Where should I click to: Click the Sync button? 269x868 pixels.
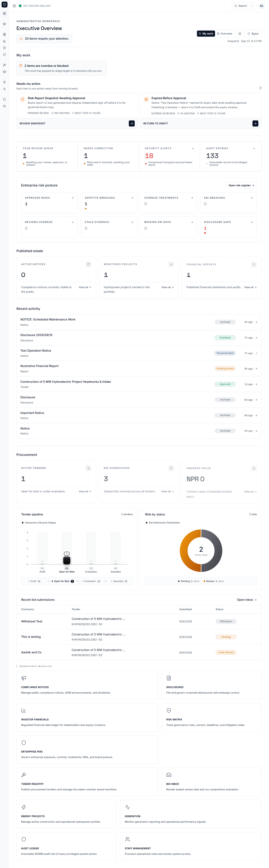point(253,34)
